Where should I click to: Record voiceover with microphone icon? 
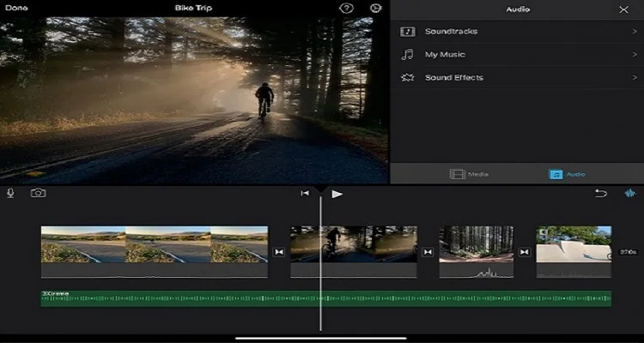point(10,193)
